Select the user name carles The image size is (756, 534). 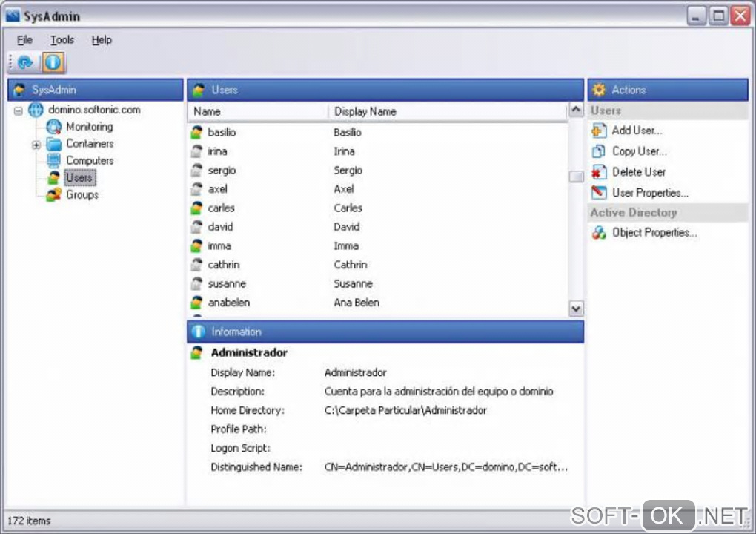[222, 208]
